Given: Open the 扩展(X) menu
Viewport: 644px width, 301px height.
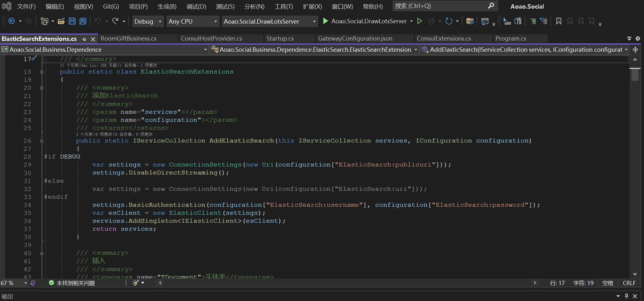Looking at the screenshot, I should point(312,6).
